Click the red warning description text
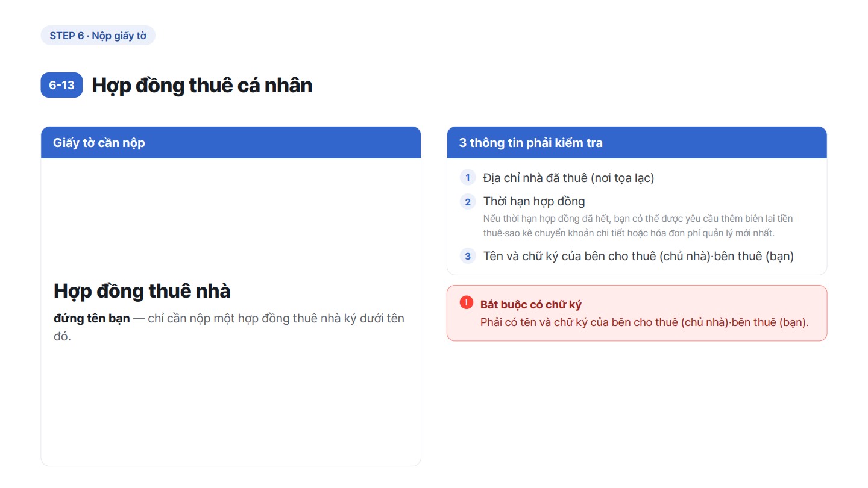The height and width of the screenshot is (488, 868). 644,322
